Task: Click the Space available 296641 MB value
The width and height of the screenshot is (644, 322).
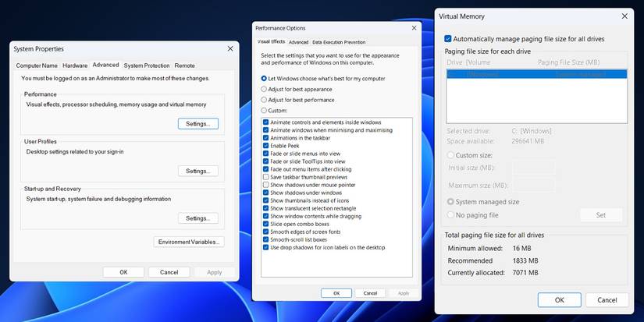Action: click(x=528, y=141)
